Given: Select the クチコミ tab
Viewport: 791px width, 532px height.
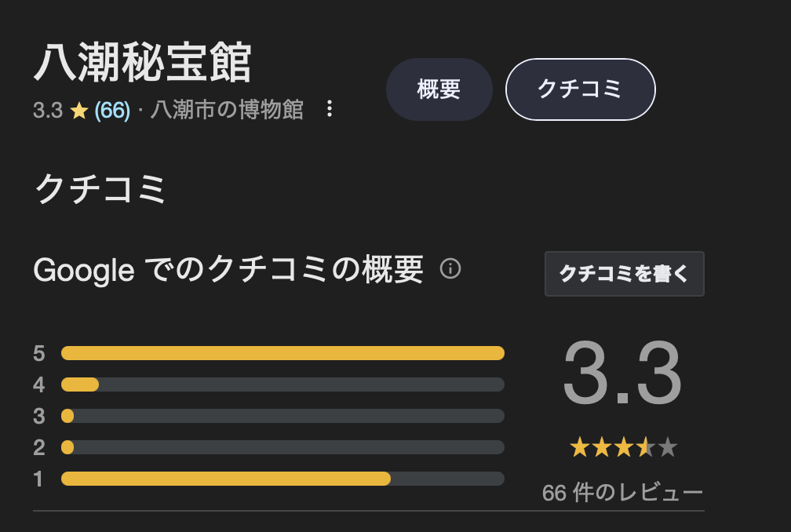Looking at the screenshot, I should point(580,89).
